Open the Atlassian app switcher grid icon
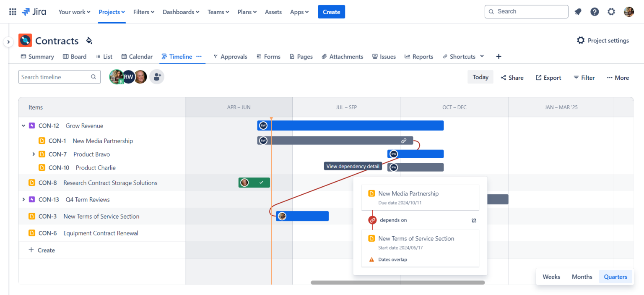The image size is (644, 295). click(x=12, y=11)
